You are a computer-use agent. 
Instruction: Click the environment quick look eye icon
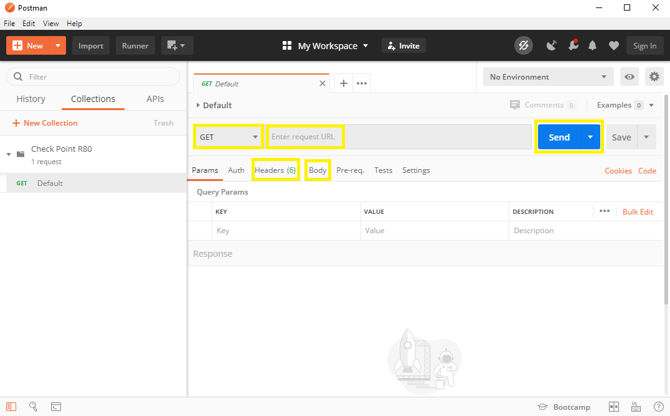point(629,77)
